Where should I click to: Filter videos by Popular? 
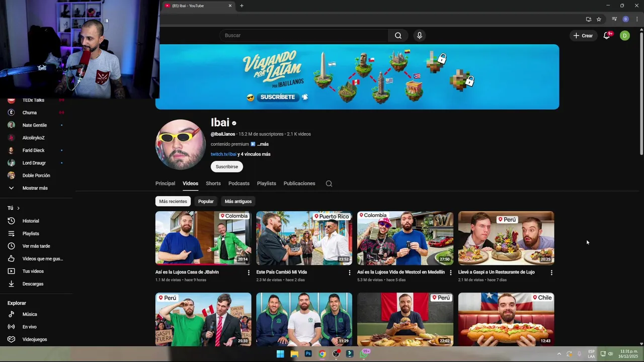click(x=206, y=202)
